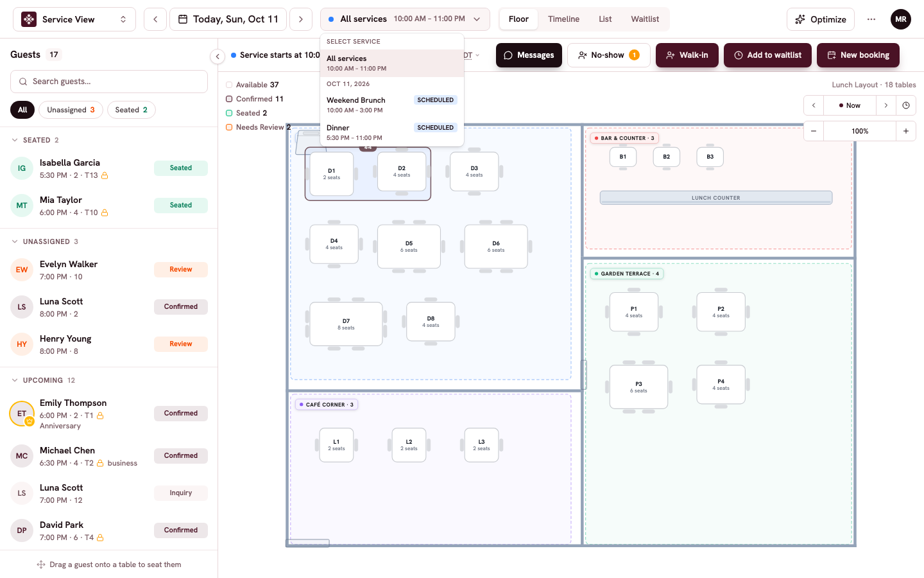The image size is (924, 578).
Task: Select bar stool B2
Action: click(x=666, y=157)
